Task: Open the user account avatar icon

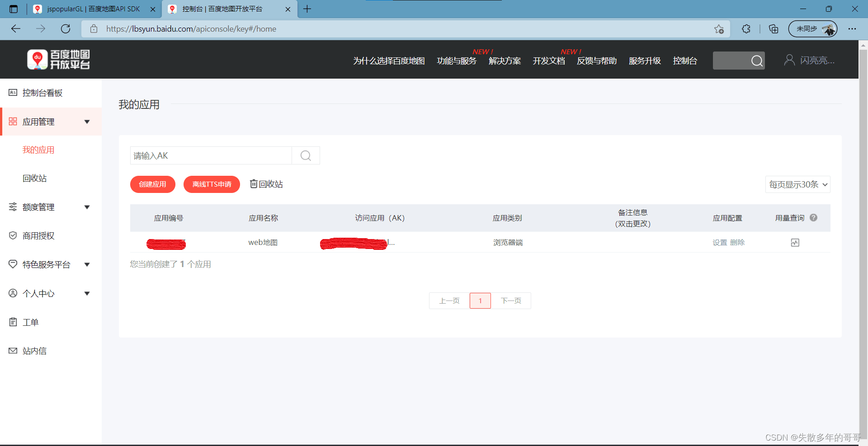Action: [789, 60]
